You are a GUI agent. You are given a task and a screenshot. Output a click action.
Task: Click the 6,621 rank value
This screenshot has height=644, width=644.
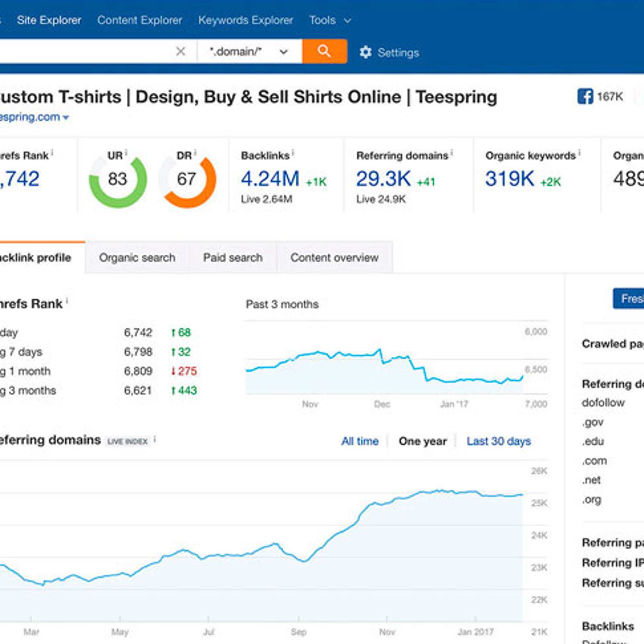(x=138, y=390)
